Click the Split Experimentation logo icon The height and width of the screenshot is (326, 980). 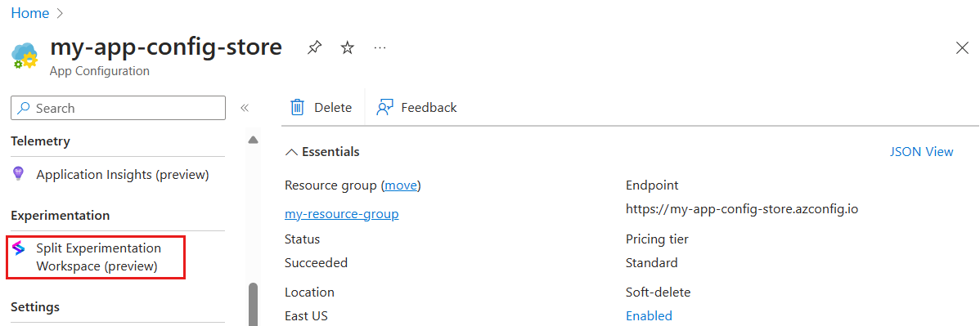[x=19, y=248]
